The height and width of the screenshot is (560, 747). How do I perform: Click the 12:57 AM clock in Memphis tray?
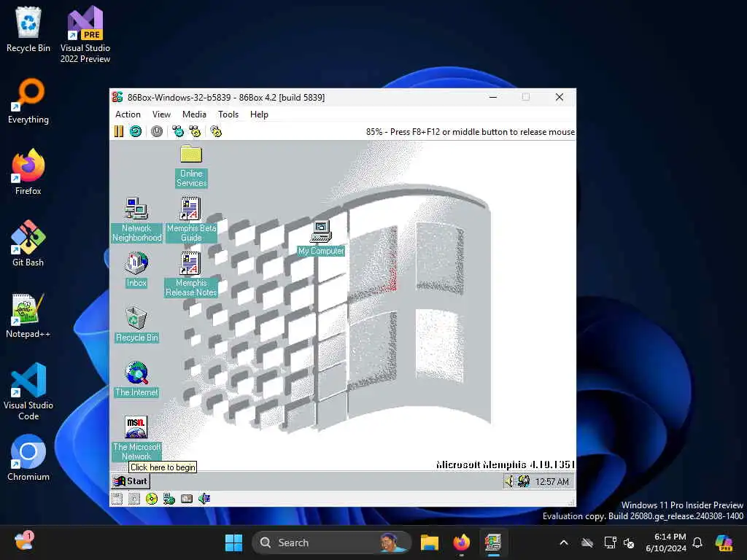pos(551,482)
